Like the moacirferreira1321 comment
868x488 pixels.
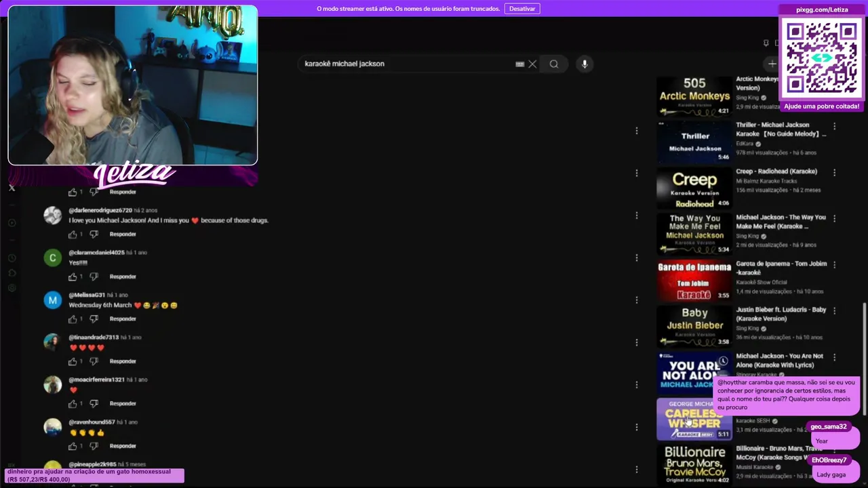tap(73, 403)
